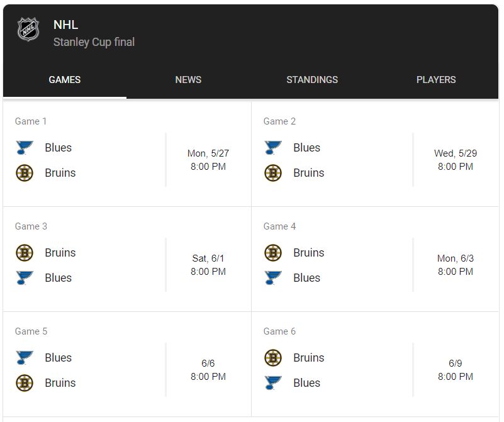
Task: Click the Bruins logo in Game 2
Action: 273,173
